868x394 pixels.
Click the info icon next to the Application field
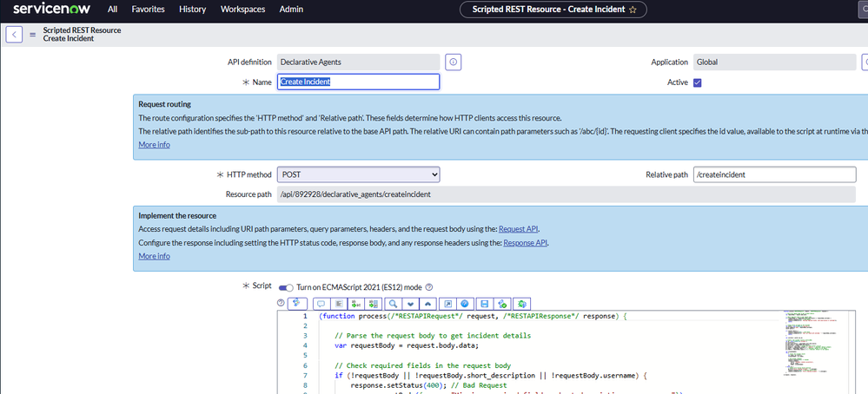coord(865,62)
